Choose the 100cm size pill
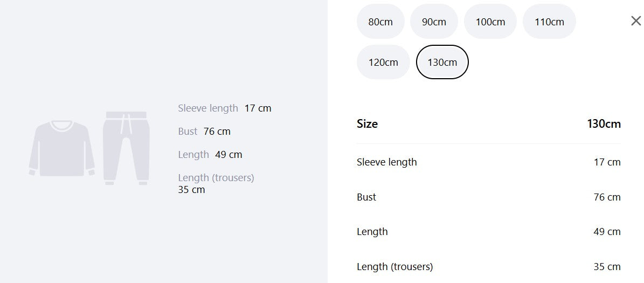Viewport: 644px width, 283px height. [x=490, y=22]
